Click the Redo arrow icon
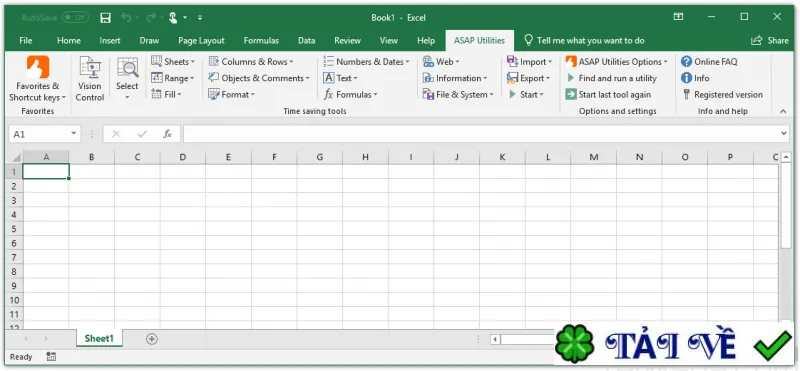This screenshot has height=371, width=800. 151,18
